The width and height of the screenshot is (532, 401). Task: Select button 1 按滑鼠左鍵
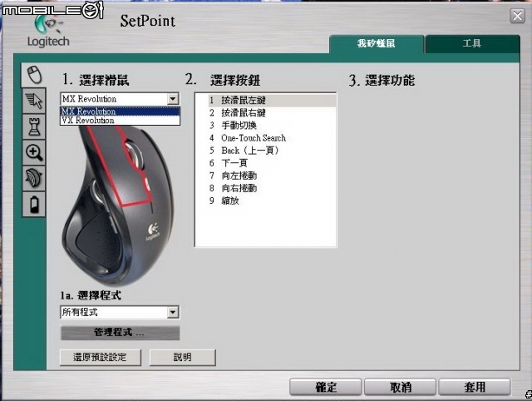(x=272, y=100)
